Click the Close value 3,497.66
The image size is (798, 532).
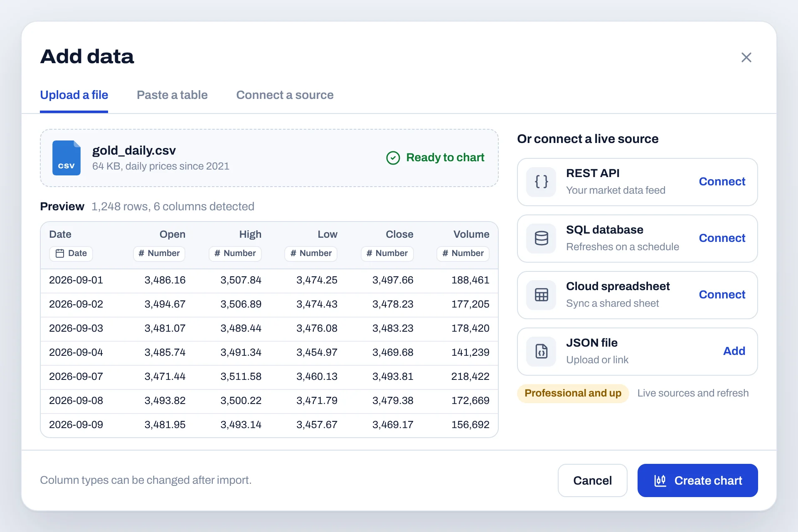393,280
